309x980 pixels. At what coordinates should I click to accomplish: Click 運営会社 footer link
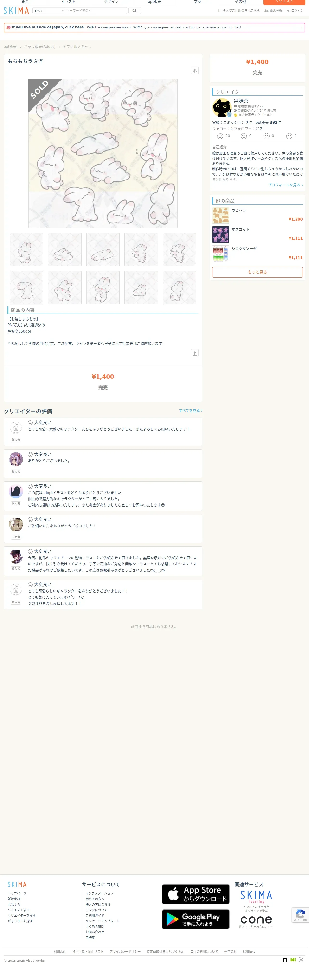230,951
